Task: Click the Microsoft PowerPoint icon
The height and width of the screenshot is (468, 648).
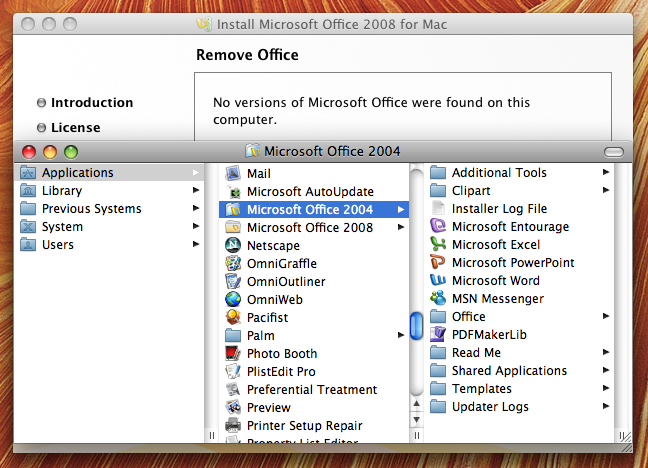Action: 438,262
